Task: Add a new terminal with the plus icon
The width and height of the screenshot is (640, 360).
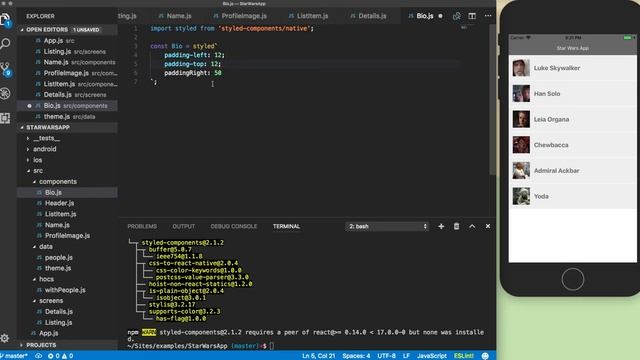Action: click(x=441, y=226)
